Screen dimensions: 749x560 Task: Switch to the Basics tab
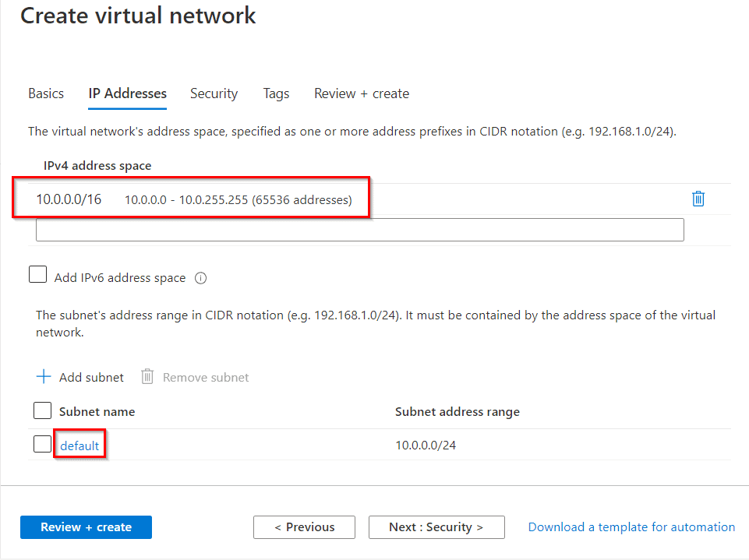point(45,93)
